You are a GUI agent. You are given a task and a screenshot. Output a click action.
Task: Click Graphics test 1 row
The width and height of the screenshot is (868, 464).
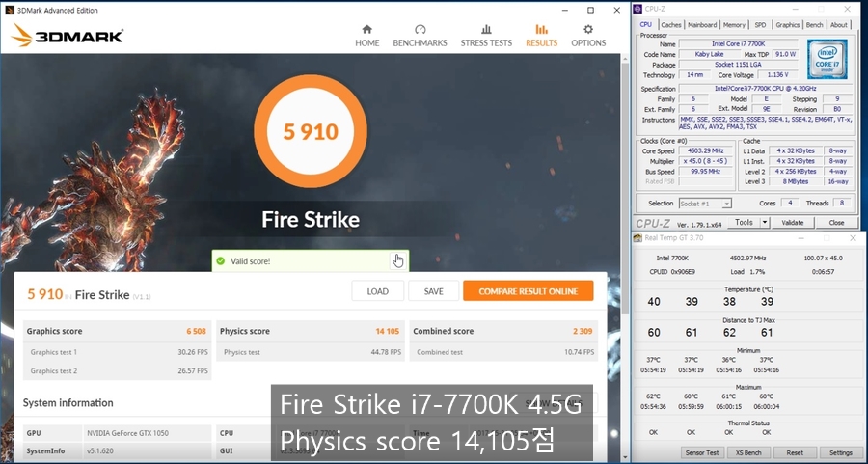coord(118,352)
